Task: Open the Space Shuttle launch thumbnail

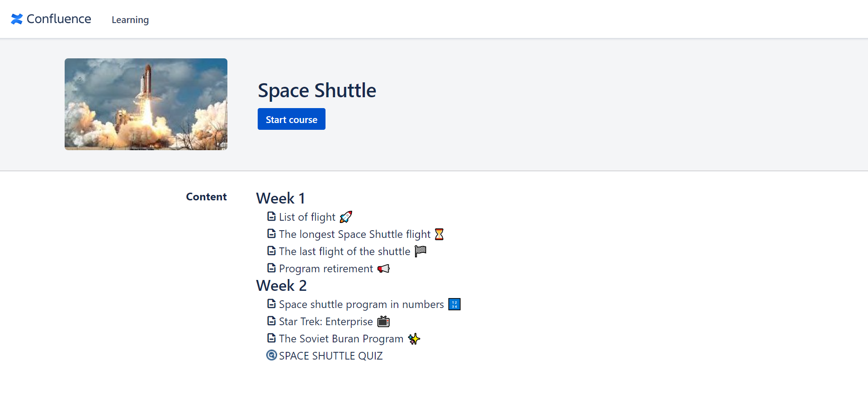Action: click(146, 104)
